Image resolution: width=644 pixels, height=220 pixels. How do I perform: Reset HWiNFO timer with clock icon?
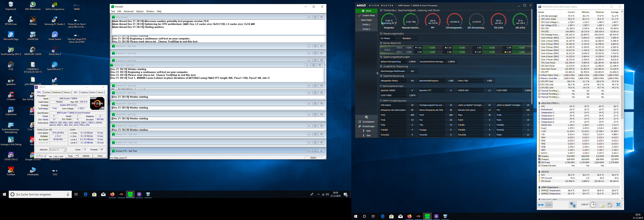click(x=593, y=205)
